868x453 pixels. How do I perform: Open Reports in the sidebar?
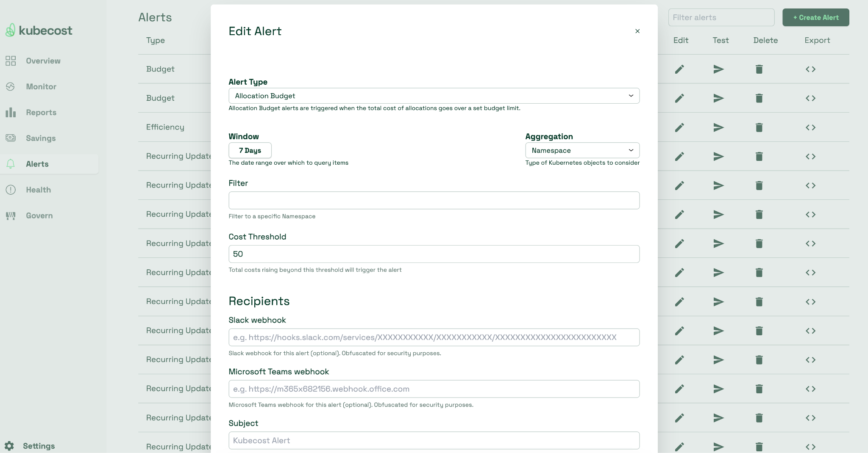pyautogui.click(x=41, y=113)
